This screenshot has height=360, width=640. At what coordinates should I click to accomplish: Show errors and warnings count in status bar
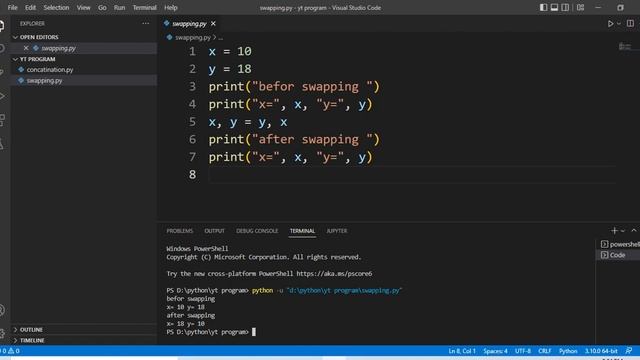(x=11, y=351)
